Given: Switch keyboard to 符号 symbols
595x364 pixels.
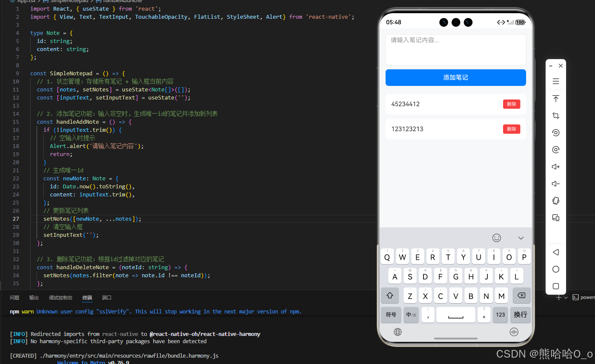Looking at the screenshot, I should [391, 315].
